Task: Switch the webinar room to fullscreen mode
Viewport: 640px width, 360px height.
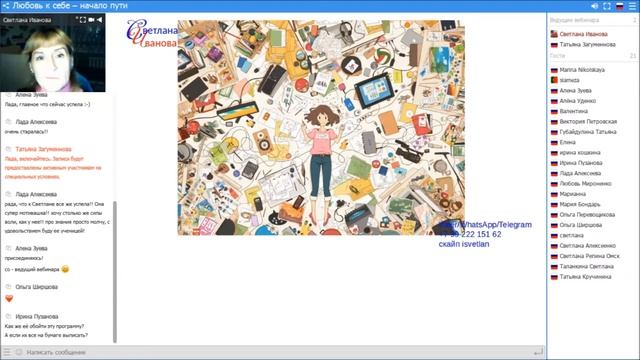Action: pyautogui.click(x=607, y=6)
